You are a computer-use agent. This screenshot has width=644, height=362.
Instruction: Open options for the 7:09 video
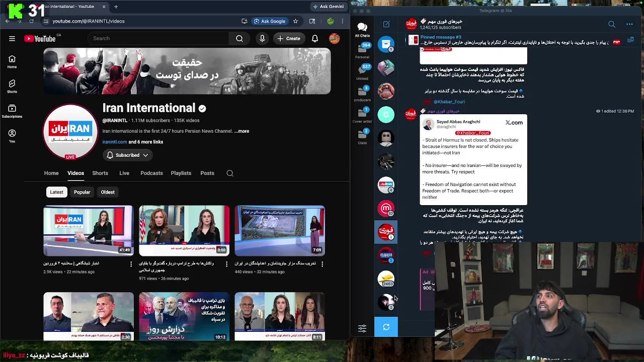(x=323, y=264)
